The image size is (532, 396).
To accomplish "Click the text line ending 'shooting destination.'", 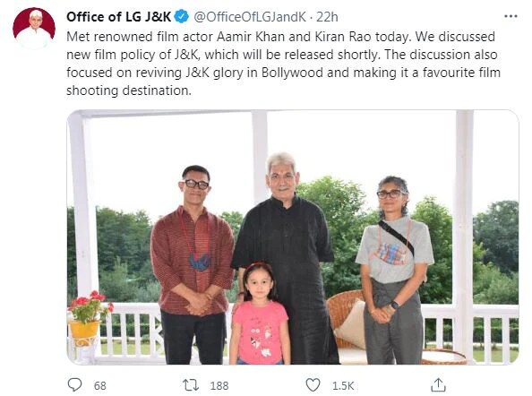I will [129, 90].
